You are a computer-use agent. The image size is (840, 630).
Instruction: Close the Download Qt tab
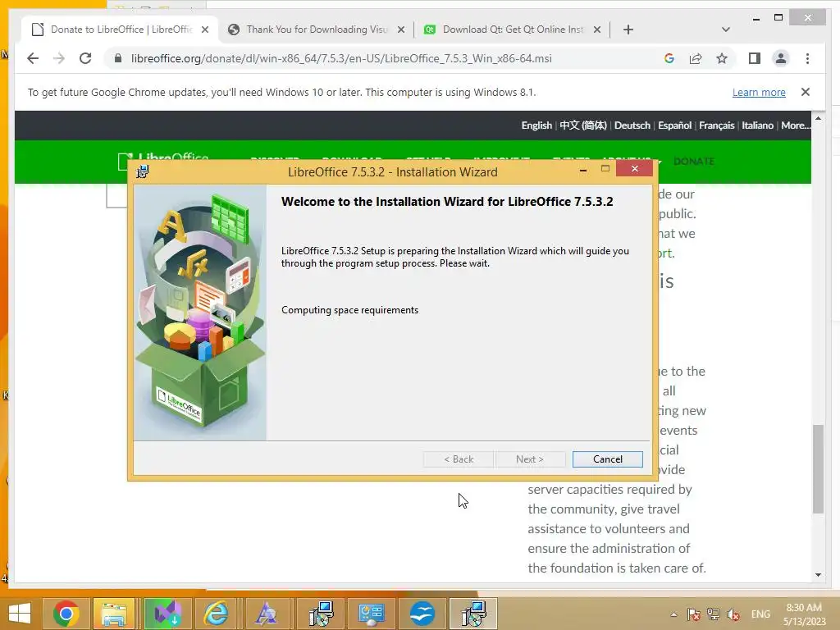click(597, 30)
